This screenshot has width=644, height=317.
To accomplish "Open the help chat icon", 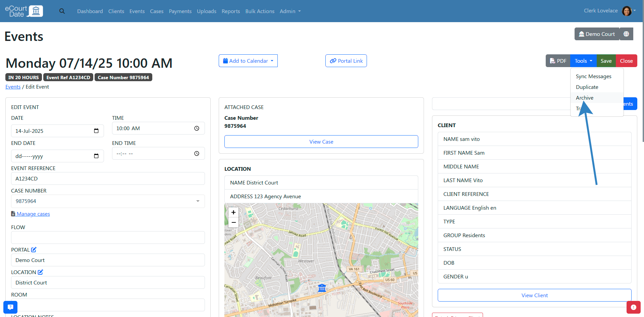I will 10,307.
